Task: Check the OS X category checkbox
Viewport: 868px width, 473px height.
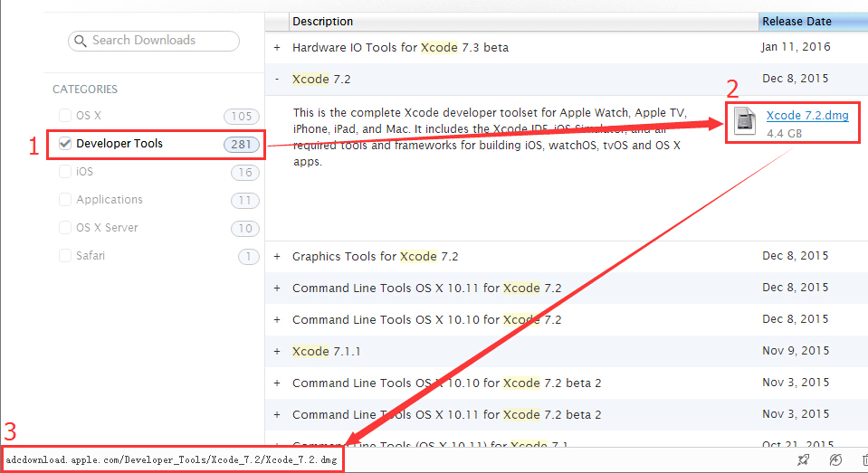Action: [65, 115]
